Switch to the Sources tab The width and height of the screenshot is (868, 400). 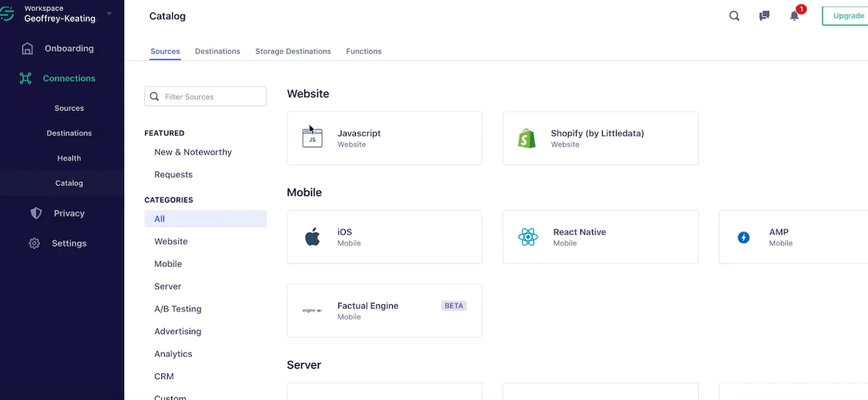[165, 52]
